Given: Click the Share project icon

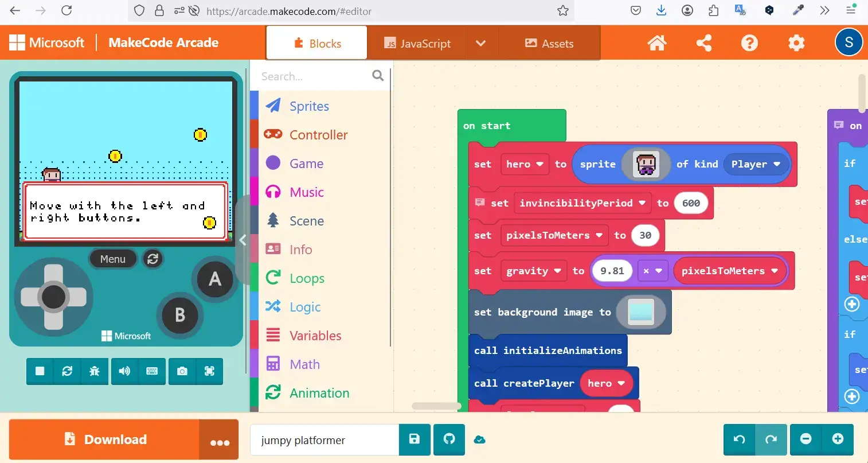Looking at the screenshot, I should (703, 43).
